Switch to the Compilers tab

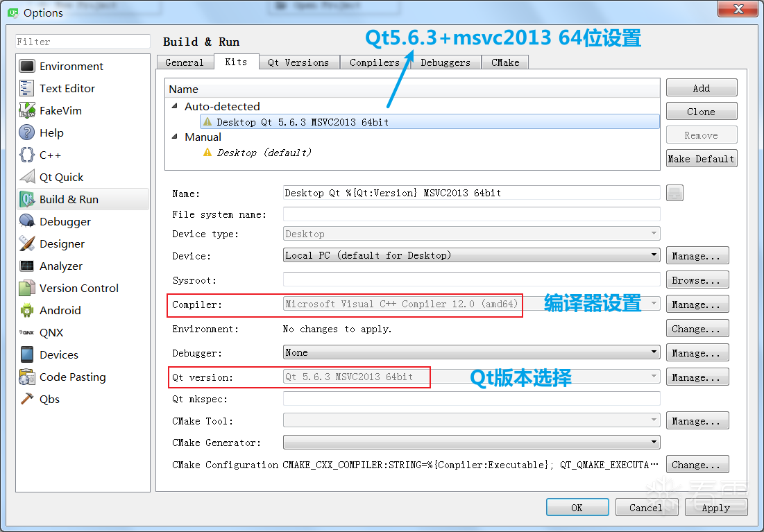point(375,62)
